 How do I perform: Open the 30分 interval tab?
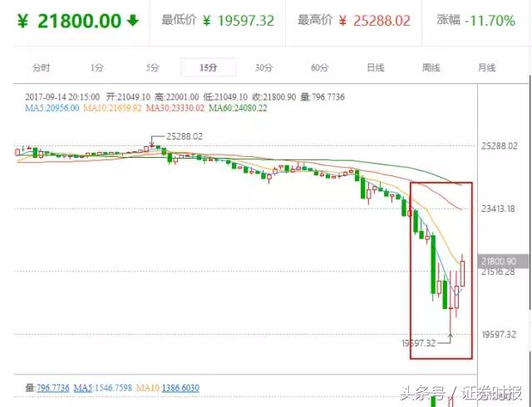point(264,67)
